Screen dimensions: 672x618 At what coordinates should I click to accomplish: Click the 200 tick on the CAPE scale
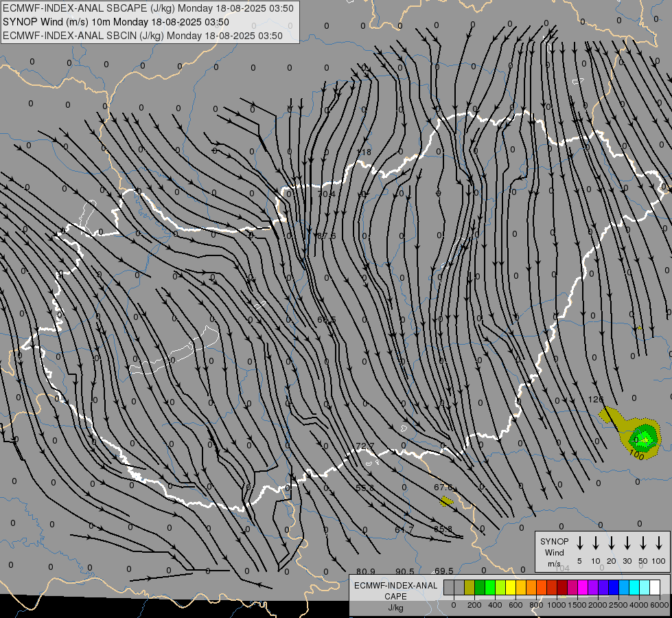click(474, 605)
